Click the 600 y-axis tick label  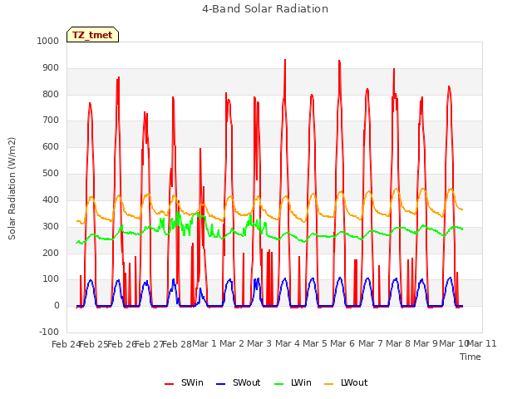tap(51, 147)
